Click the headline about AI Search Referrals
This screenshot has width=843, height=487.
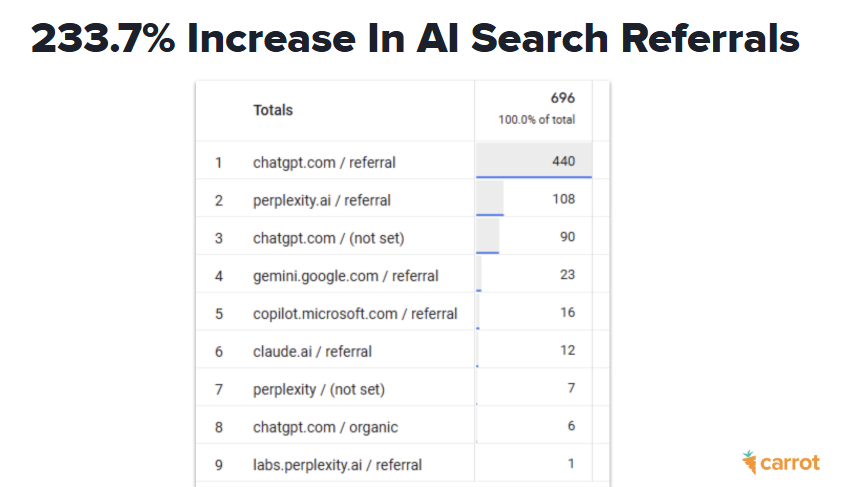pos(415,39)
